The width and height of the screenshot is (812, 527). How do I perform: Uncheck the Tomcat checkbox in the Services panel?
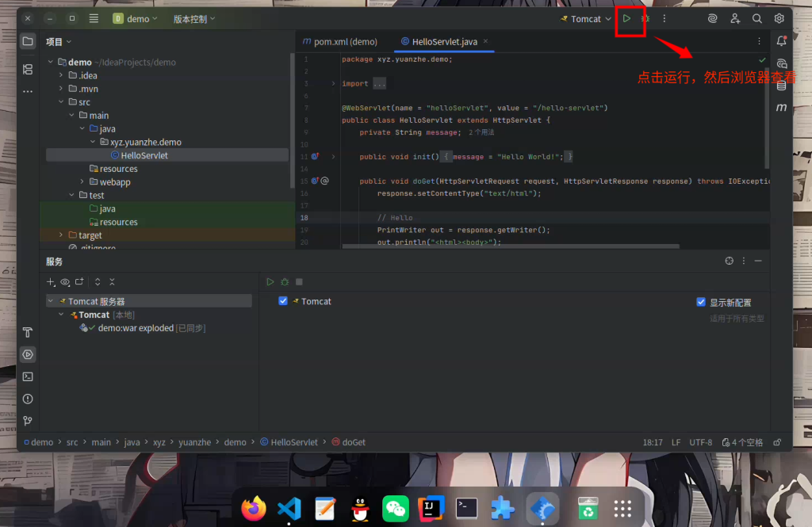tap(283, 301)
